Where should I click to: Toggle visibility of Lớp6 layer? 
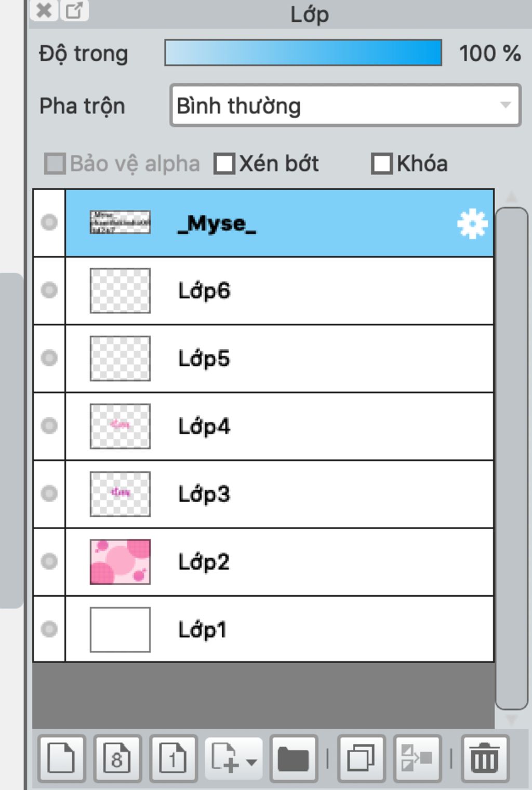click(x=49, y=289)
